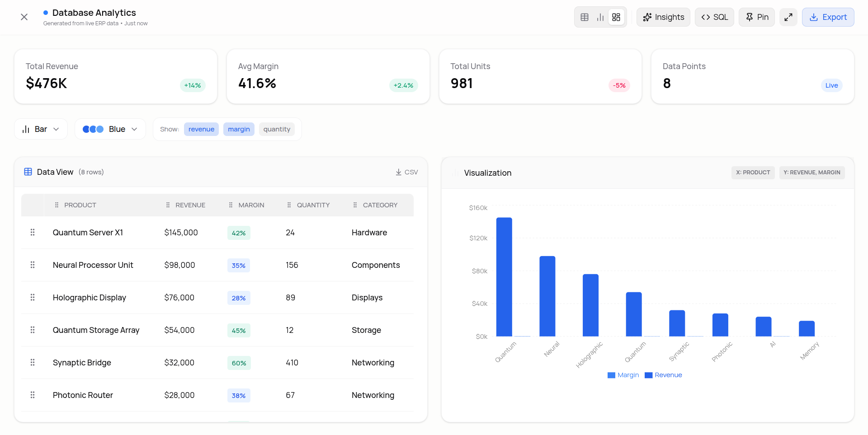
Task: Pin this analytics view
Action: pyautogui.click(x=757, y=17)
